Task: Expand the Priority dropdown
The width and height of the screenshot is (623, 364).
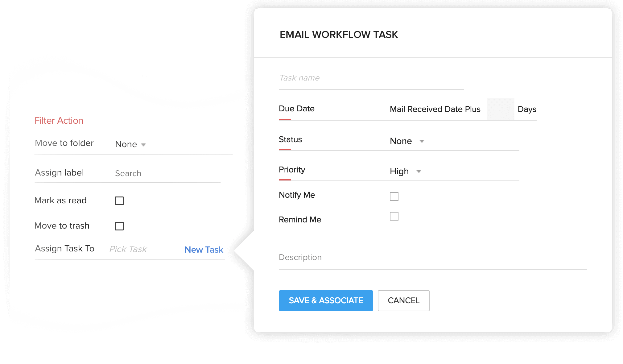Action: pyautogui.click(x=419, y=171)
